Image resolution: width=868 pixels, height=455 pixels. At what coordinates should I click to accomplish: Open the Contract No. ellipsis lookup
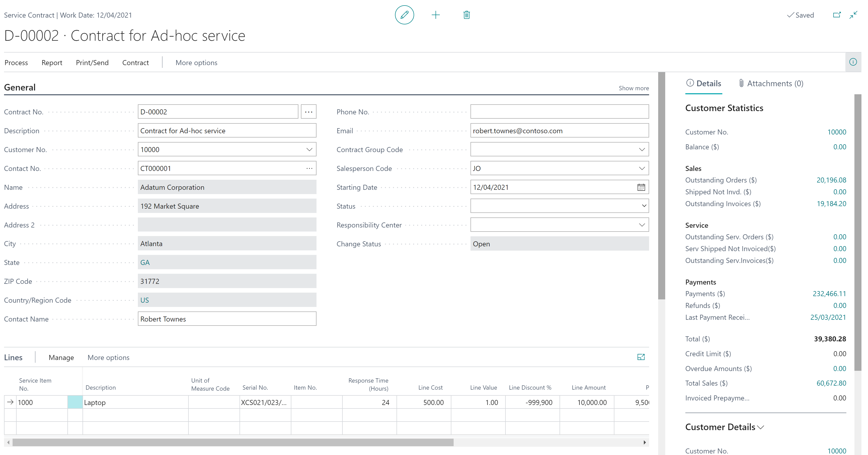pos(309,111)
